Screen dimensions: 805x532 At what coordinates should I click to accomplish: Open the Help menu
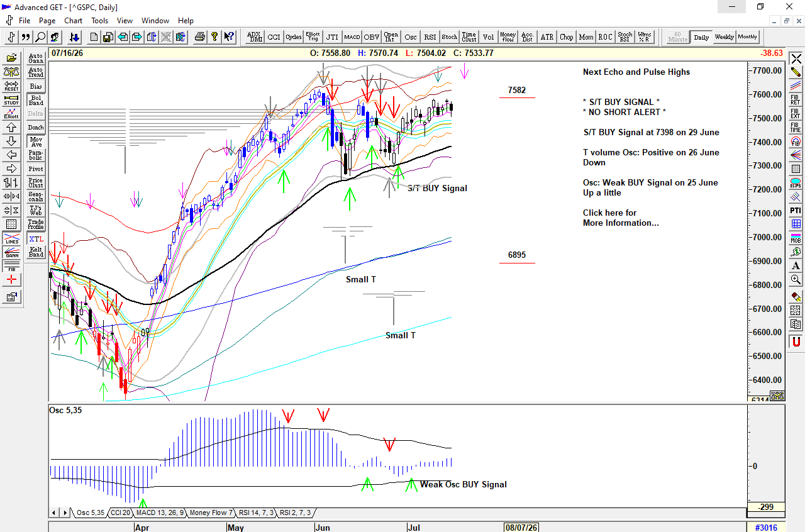pyautogui.click(x=186, y=20)
